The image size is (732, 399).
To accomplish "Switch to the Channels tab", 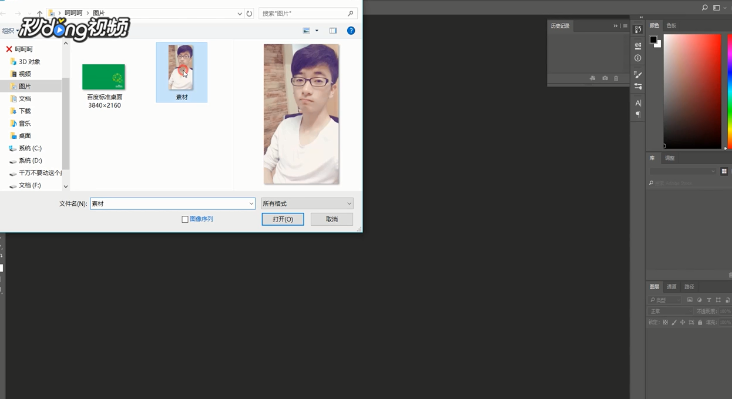I will point(671,287).
